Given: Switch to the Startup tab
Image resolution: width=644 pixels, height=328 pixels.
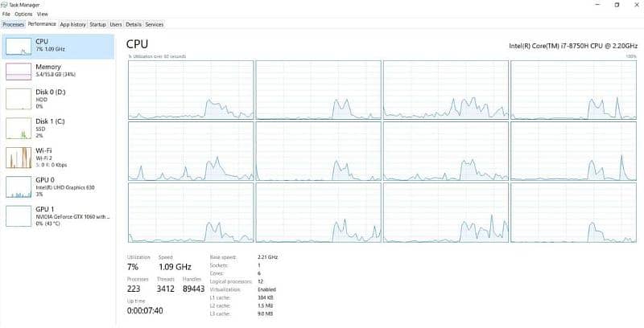Looking at the screenshot, I should (x=97, y=24).
